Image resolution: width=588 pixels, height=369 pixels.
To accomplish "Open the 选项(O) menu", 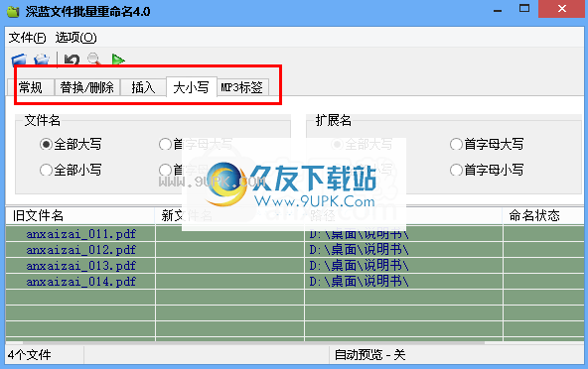I will click(x=76, y=38).
